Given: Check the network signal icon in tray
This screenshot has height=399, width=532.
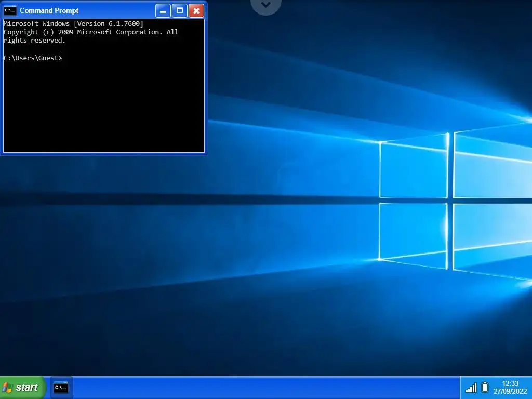Looking at the screenshot, I should [471, 388].
